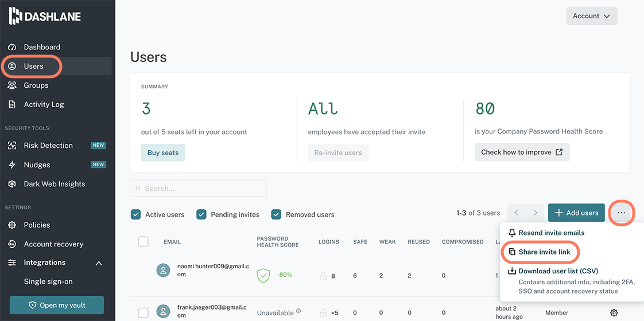Screen dimensions: 644x321
Task: Open Policies settings
Action: click(37, 225)
